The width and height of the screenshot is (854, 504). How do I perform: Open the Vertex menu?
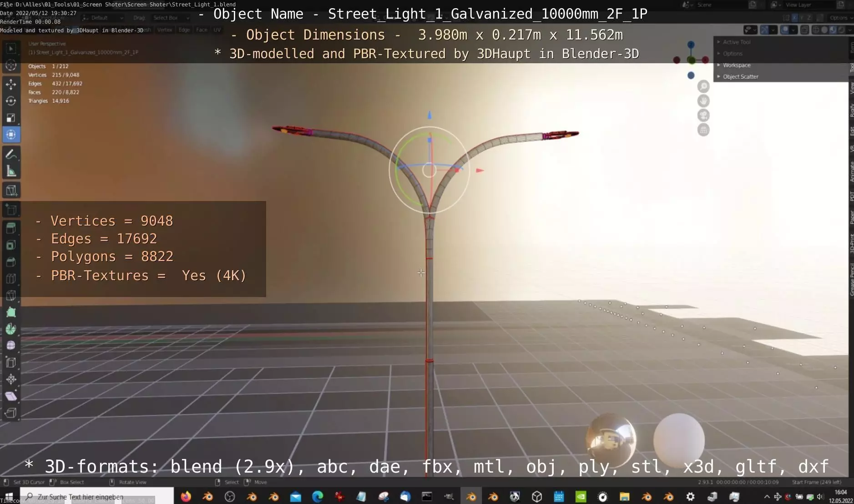click(165, 30)
